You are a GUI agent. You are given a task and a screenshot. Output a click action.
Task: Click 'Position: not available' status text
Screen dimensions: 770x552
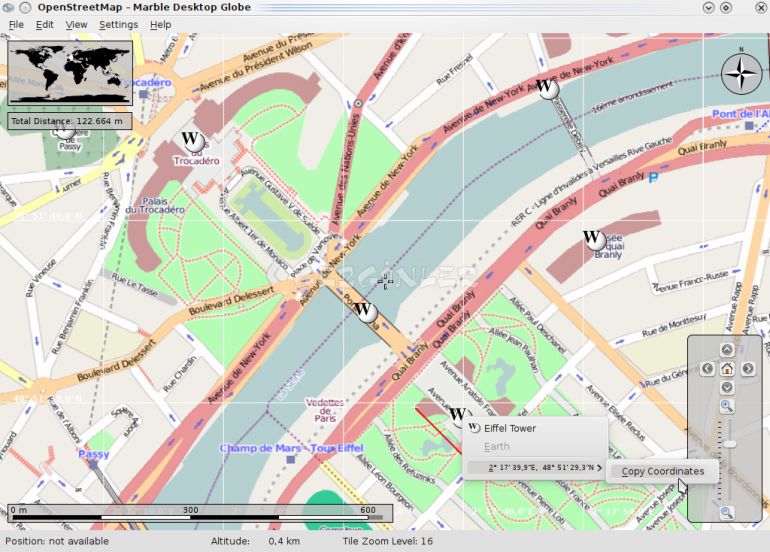(57, 541)
